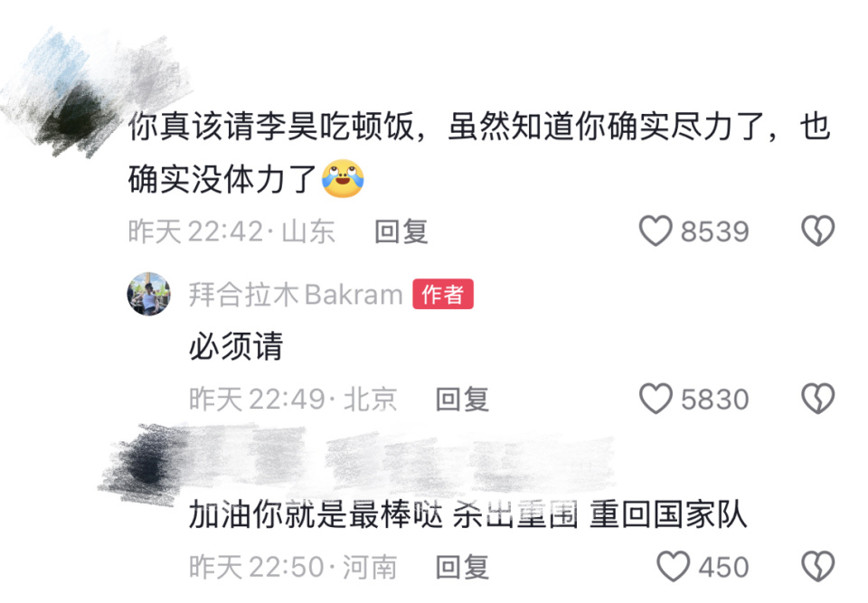
Task: Dislike the comment posted from 山东
Action: (817, 231)
